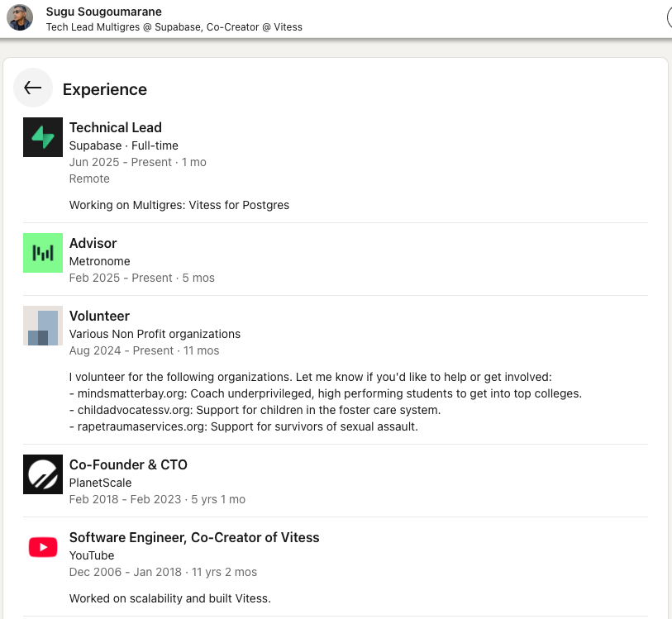
Task: Open the Various Non Profit organizations text
Action: tap(155, 334)
